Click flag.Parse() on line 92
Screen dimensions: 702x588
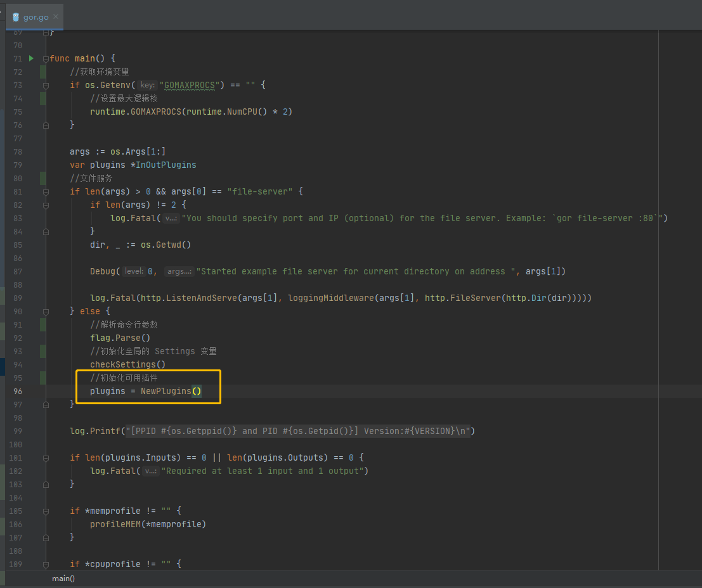click(120, 338)
